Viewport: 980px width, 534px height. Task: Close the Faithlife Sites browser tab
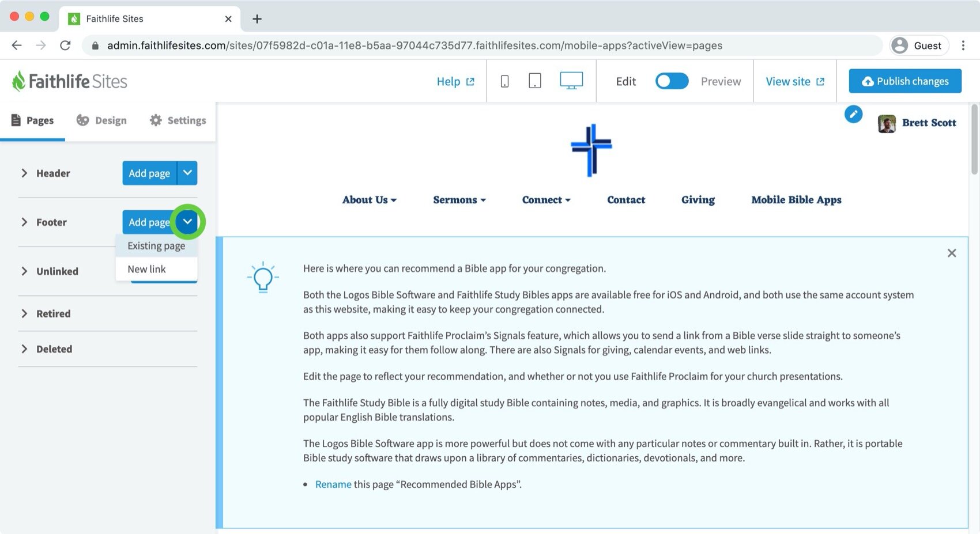click(228, 19)
